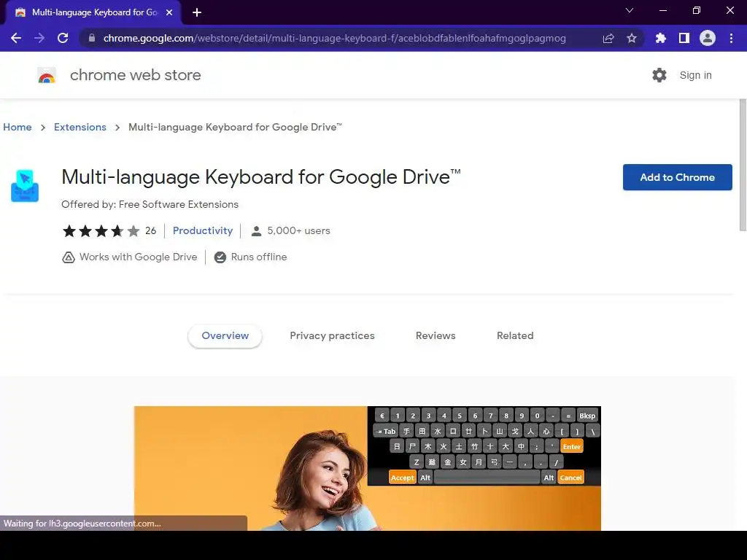Image resolution: width=747 pixels, height=560 pixels.
Task: Switch to the Reviews tab
Action: 436,335
